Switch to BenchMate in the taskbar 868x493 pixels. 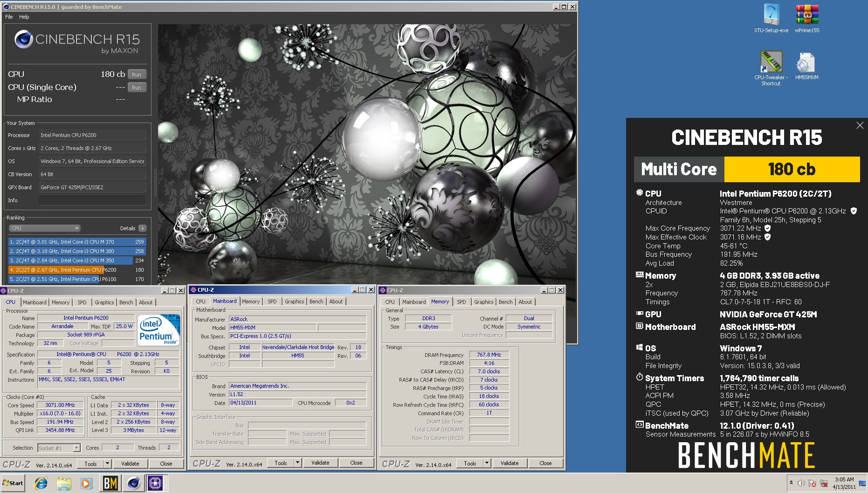[110, 483]
